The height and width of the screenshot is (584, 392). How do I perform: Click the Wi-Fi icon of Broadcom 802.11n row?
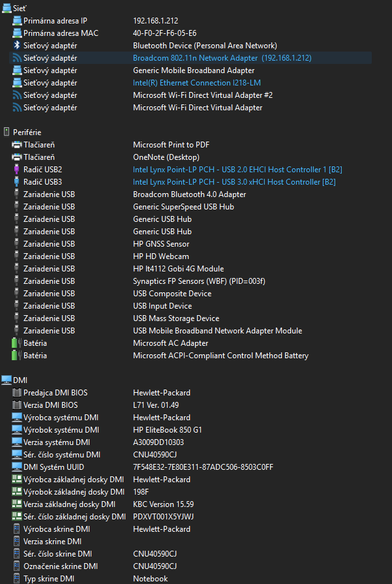(x=17, y=57)
